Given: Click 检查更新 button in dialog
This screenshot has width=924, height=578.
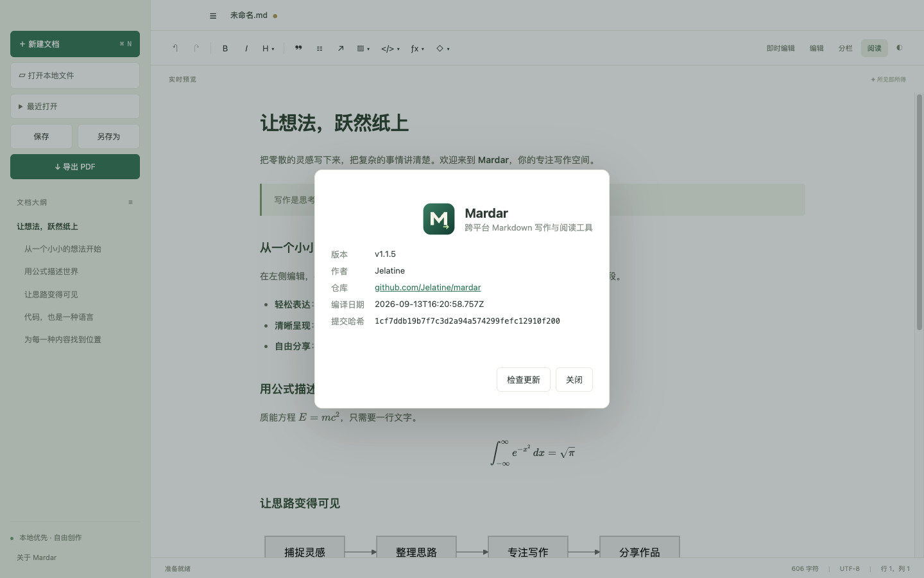Looking at the screenshot, I should pyautogui.click(x=524, y=380).
